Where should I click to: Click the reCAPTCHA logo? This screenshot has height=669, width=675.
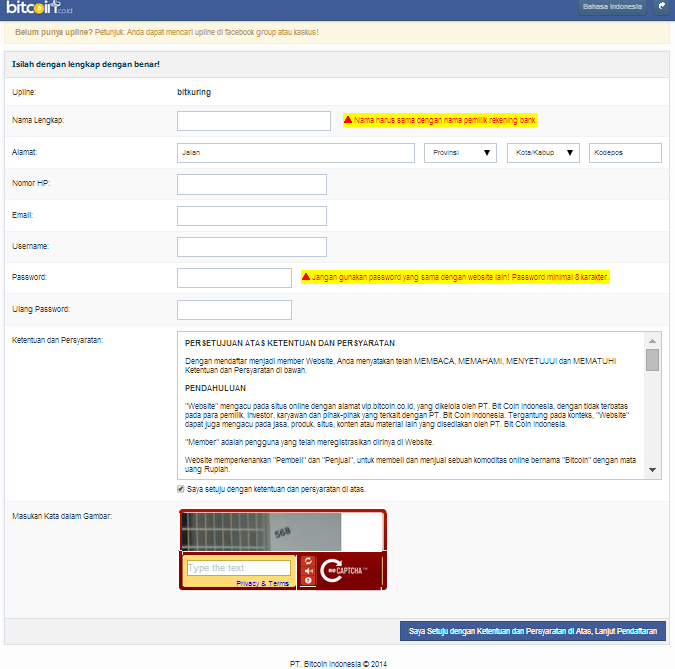[344, 571]
